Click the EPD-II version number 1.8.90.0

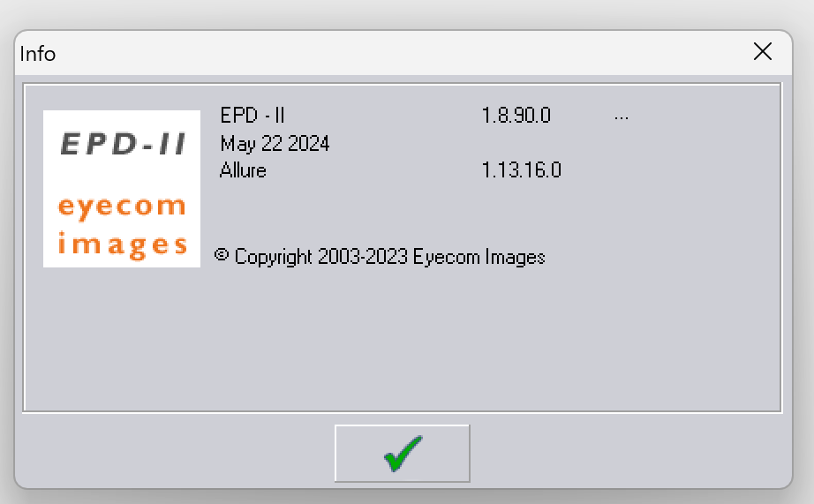pyautogui.click(x=516, y=116)
